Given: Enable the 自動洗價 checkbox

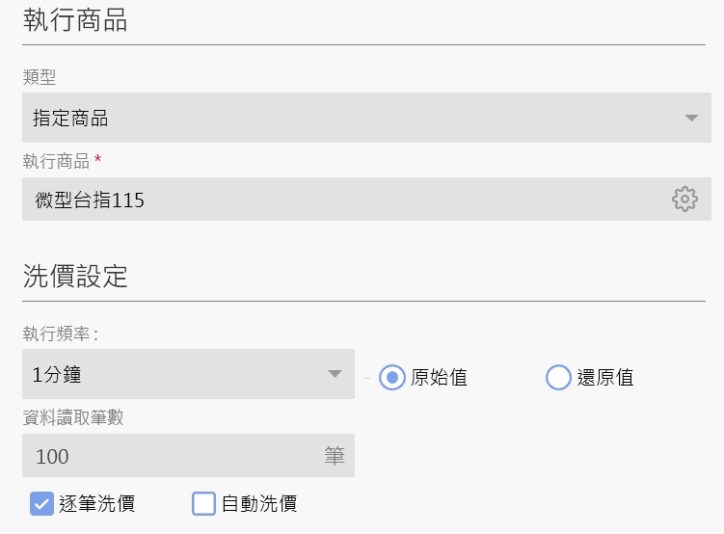Looking at the screenshot, I should pos(204,504).
